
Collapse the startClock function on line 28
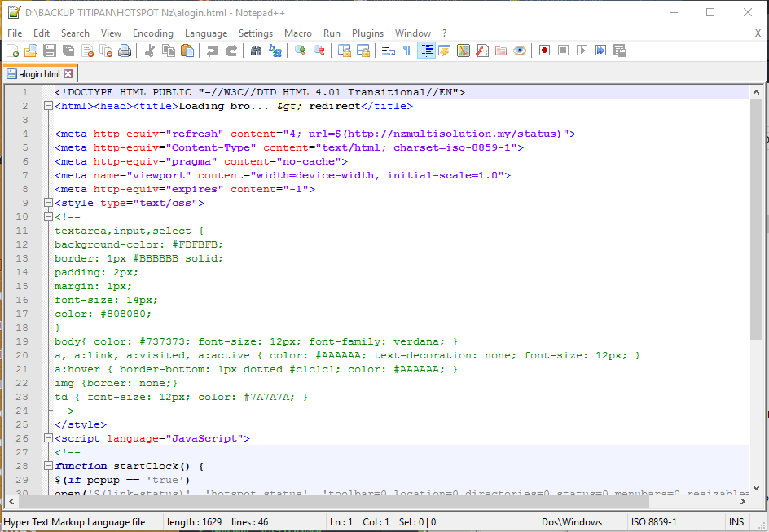click(48, 466)
